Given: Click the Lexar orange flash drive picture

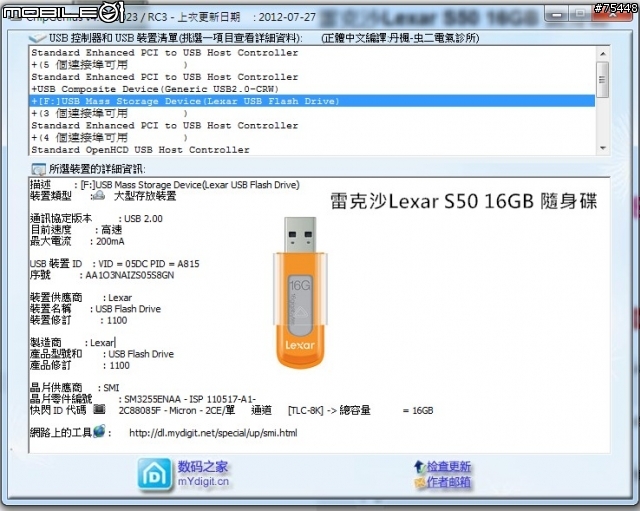Looking at the screenshot, I should pyautogui.click(x=300, y=292).
